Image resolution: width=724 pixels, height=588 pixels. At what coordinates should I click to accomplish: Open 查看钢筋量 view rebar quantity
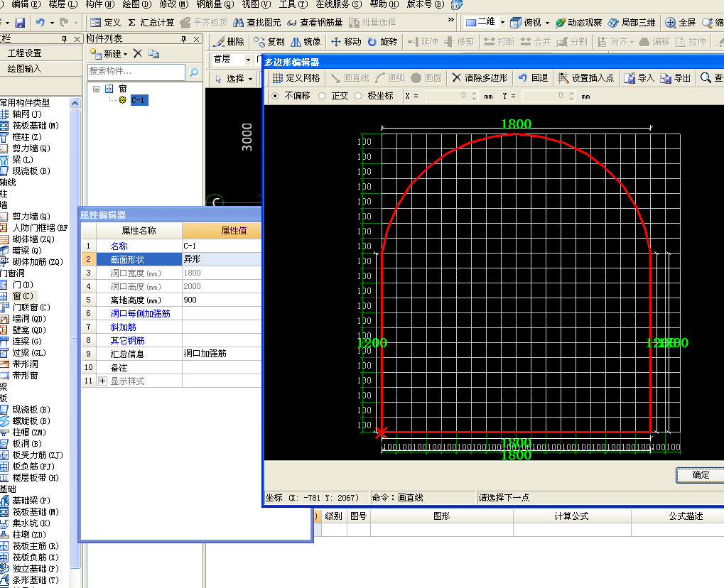click(x=315, y=22)
